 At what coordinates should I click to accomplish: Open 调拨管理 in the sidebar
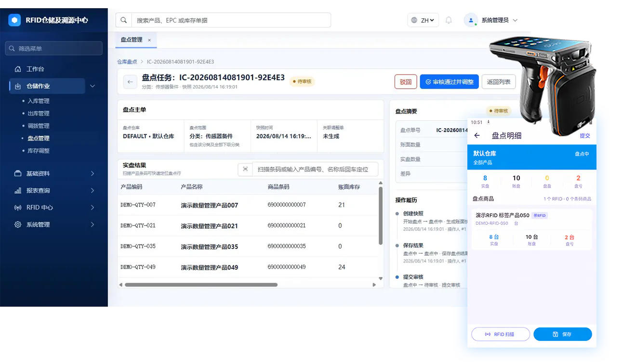(39, 126)
